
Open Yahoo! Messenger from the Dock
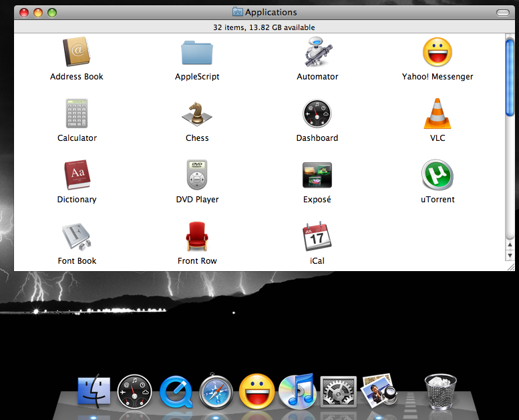tap(257, 391)
